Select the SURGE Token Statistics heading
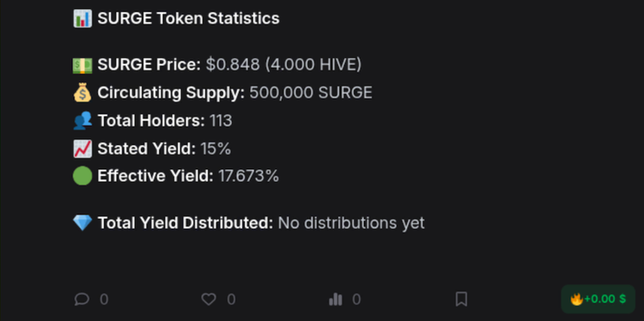This screenshot has height=321, width=644. [x=189, y=18]
